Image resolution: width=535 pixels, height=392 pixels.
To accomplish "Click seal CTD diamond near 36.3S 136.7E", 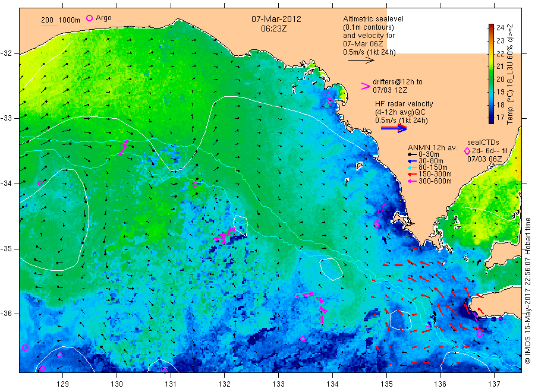I will 480,334.
